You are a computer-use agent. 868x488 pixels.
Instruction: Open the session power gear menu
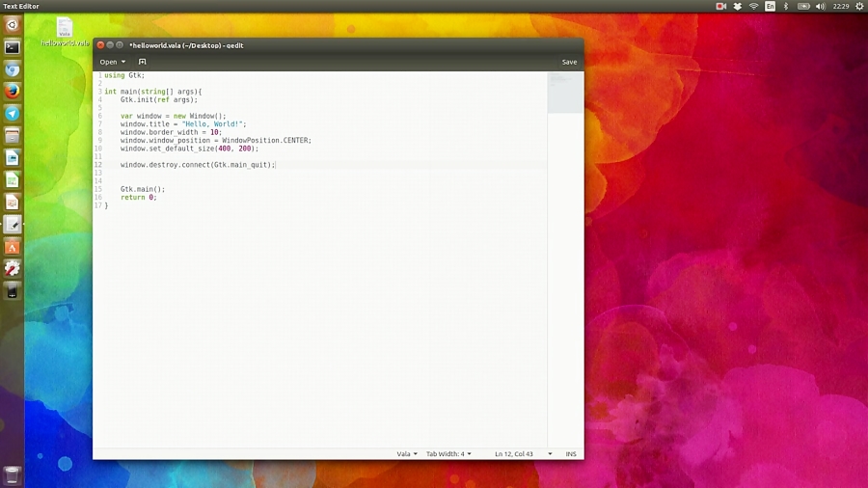(x=859, y=6)
